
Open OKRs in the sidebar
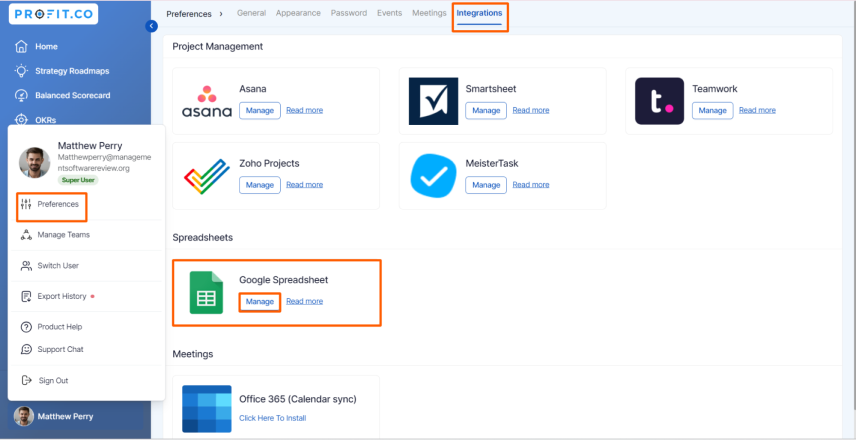point(46,120)
